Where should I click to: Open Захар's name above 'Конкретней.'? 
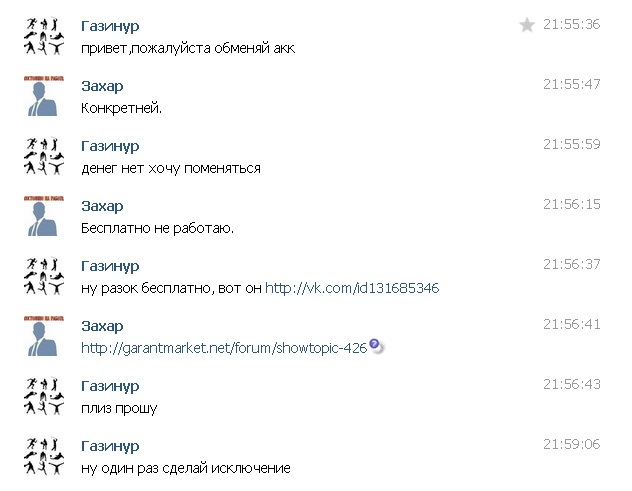pyautogui.click(x=102, y=86)
